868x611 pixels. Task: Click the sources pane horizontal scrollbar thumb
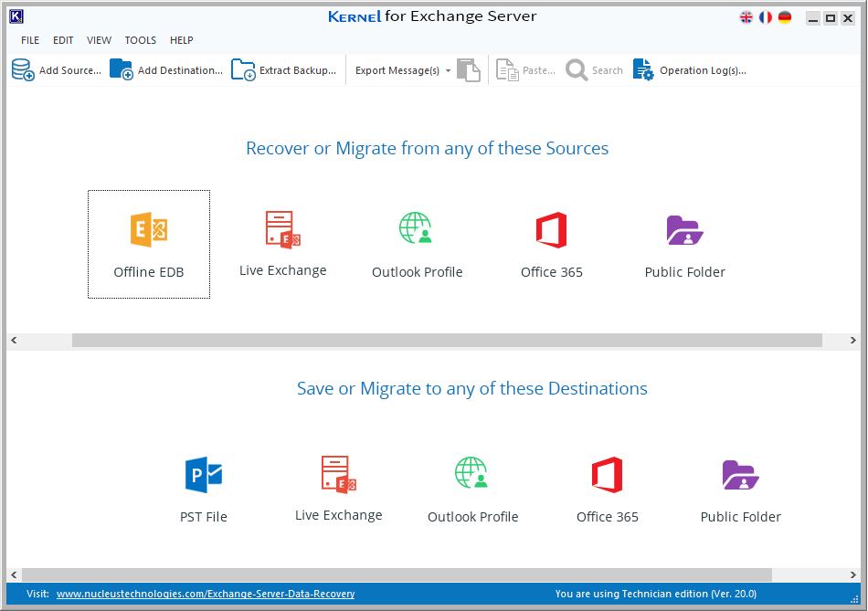[447, 341]
